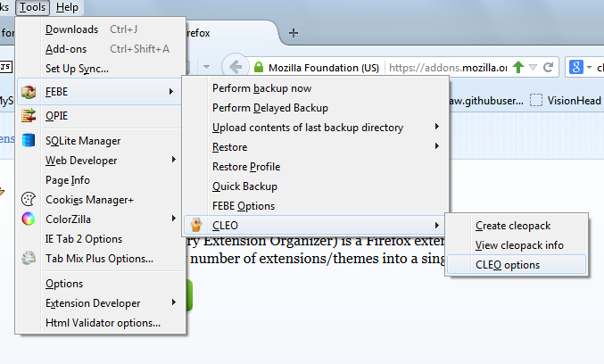
Task: Open the Help menu
Action: 67,7
